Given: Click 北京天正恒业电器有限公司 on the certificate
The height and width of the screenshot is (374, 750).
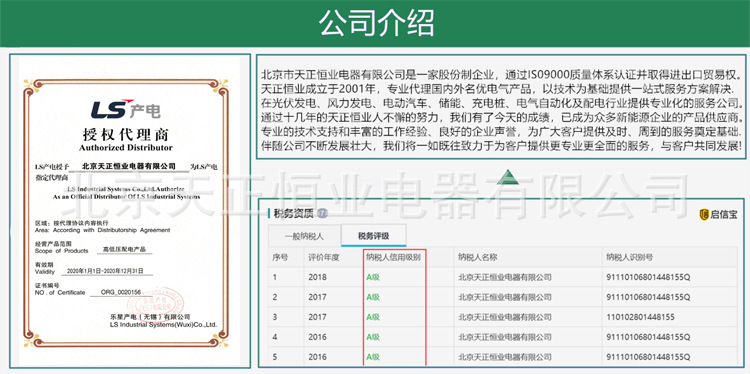Looking at the screenshot, I should coord(129,166).
